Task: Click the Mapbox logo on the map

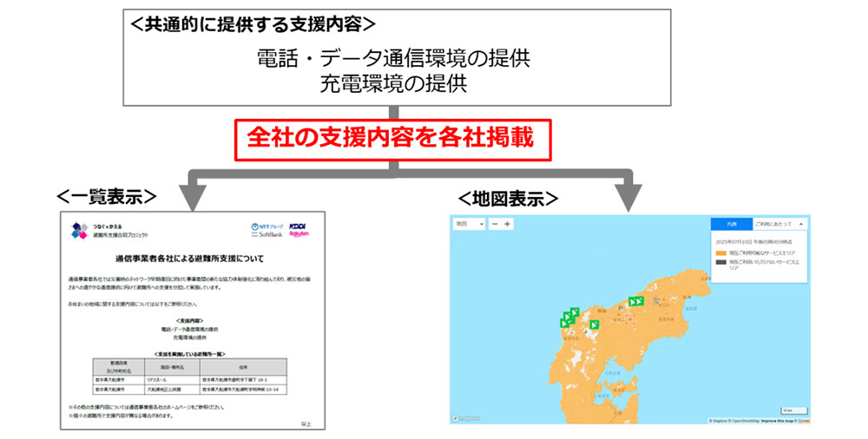Action: (x=468, y=418)
